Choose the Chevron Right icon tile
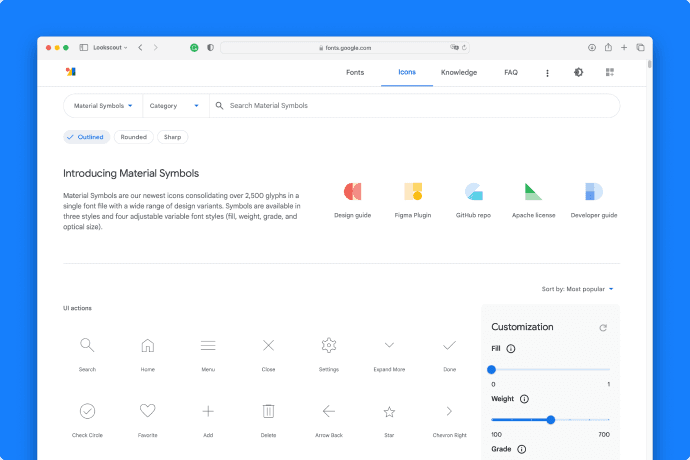 [449, 411]
